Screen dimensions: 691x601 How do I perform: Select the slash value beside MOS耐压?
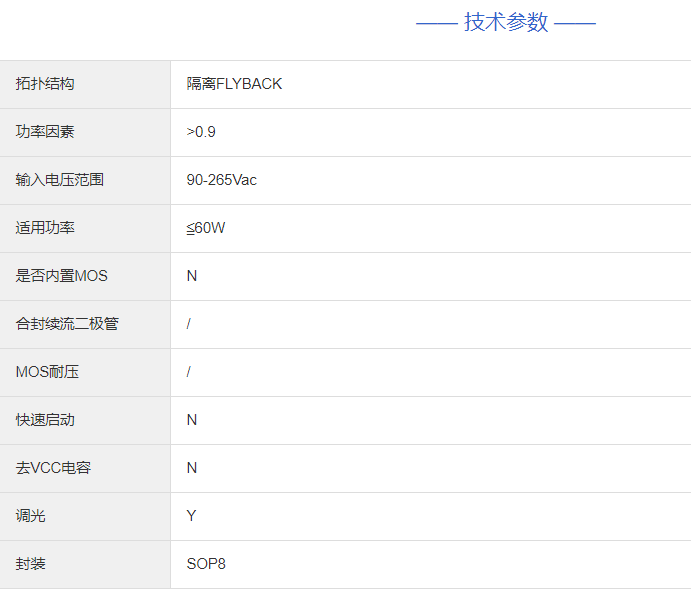tap(189, 372)
